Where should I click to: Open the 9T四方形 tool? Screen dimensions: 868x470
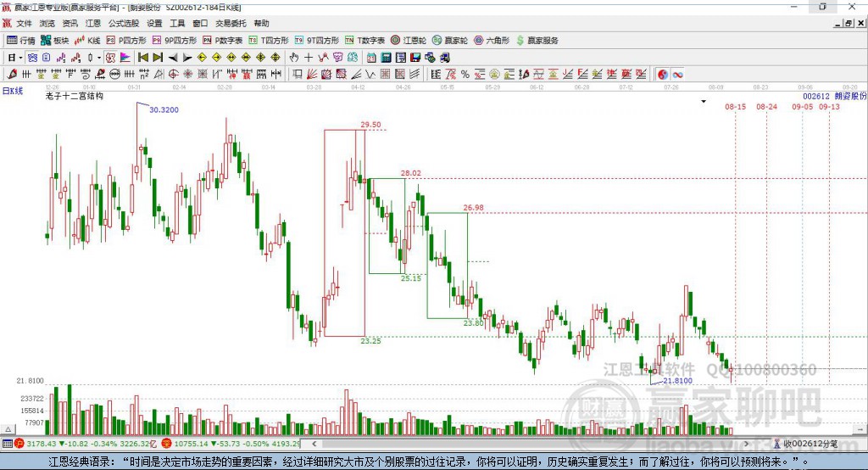point(317,41)
